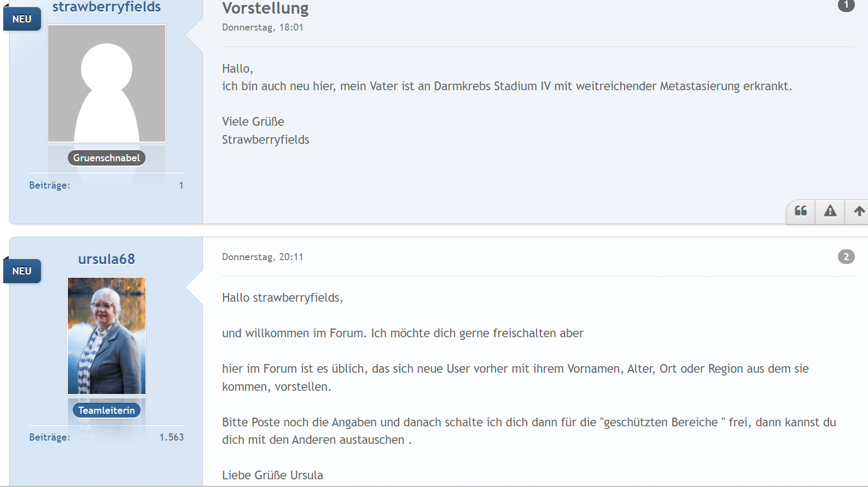Click the NEU badge beside ursula68
Viewport: 868px width, 487px height.
point(22,271)
